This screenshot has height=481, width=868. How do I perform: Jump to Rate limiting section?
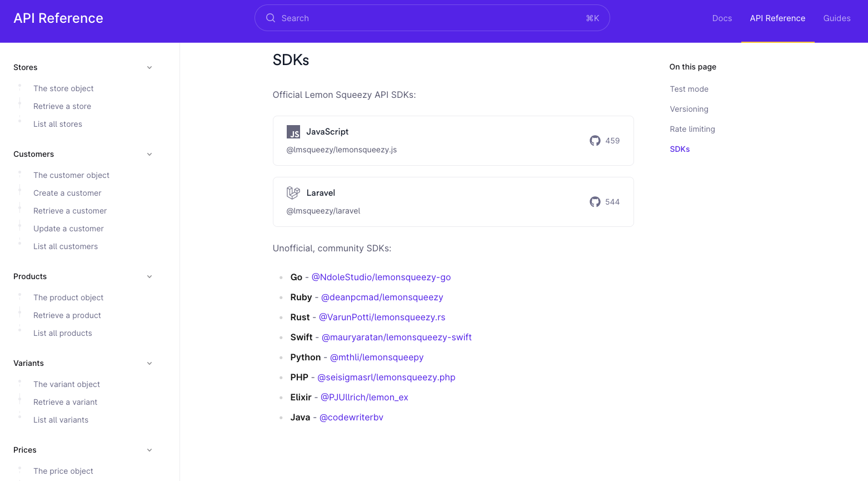pyautogui.click(x=692, y=129)
